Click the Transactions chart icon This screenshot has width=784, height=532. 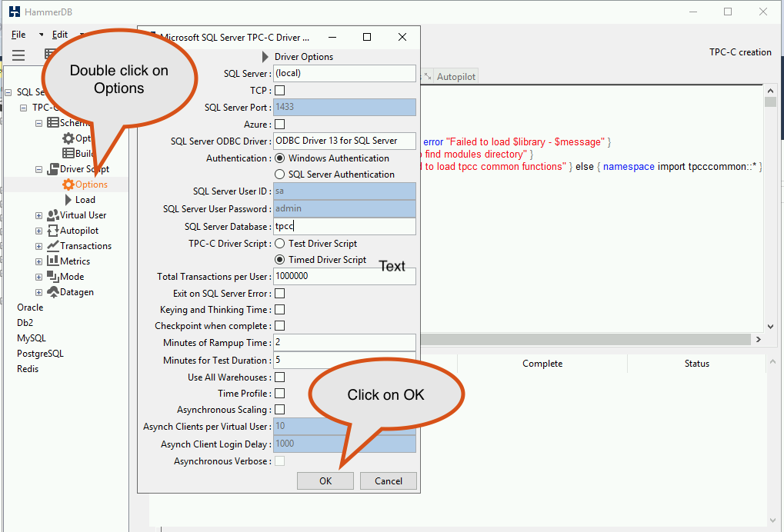(52, 246)
